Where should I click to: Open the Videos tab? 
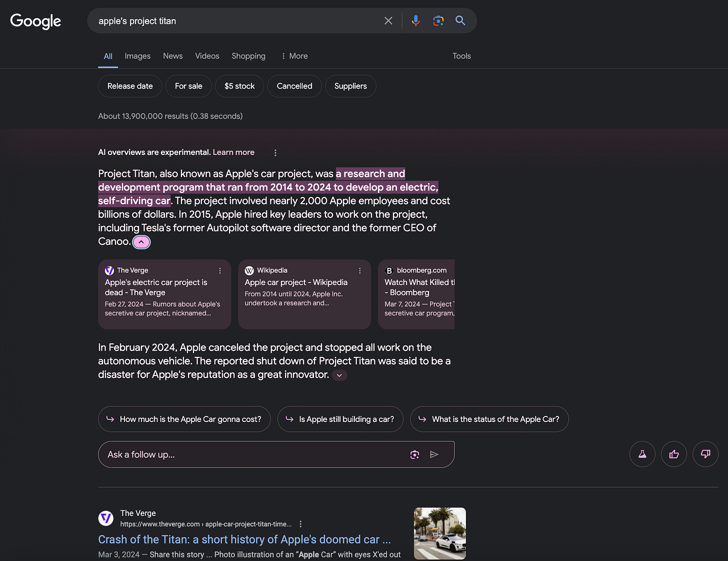pyautogui.click(x=207, y=56)
